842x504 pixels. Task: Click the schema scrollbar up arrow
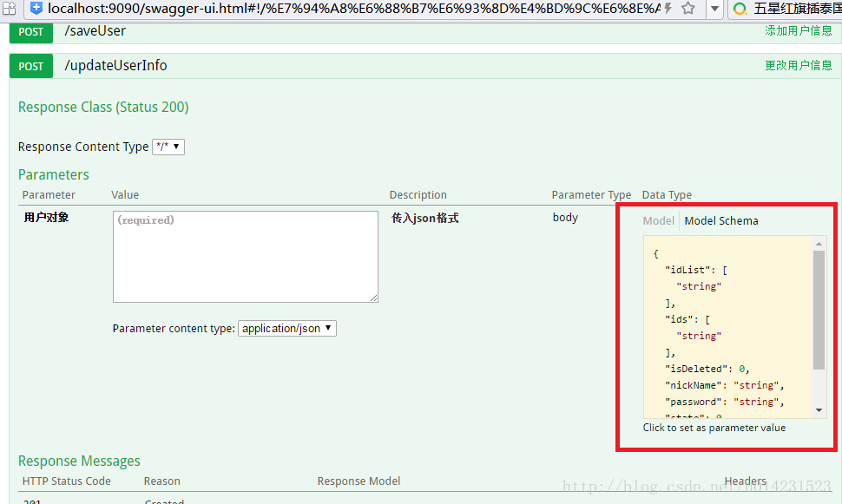click(x=819, y=244)
